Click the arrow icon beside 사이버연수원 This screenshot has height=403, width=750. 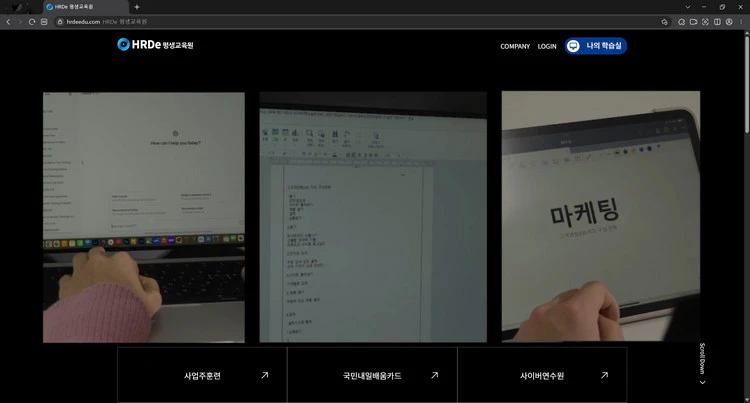pos(604,375)
